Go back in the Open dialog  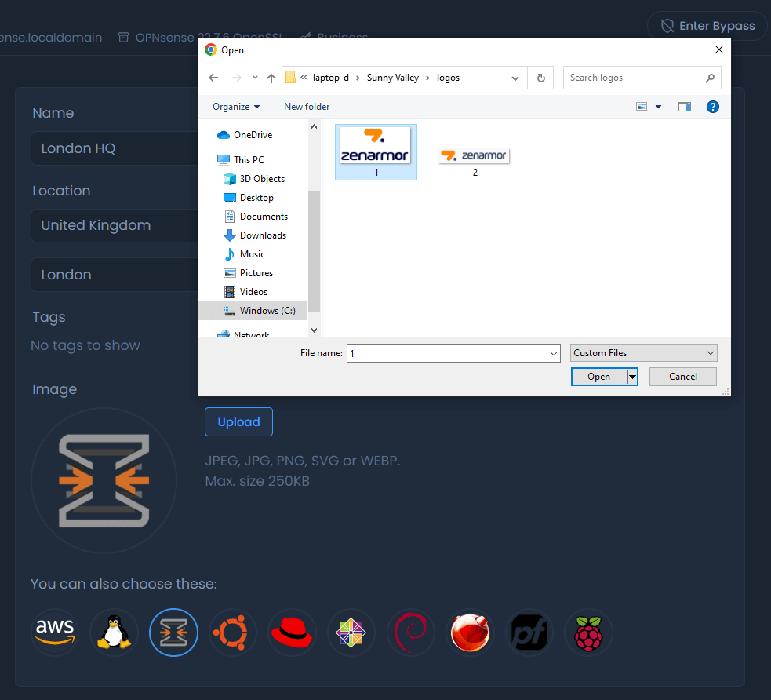[213, 78]
